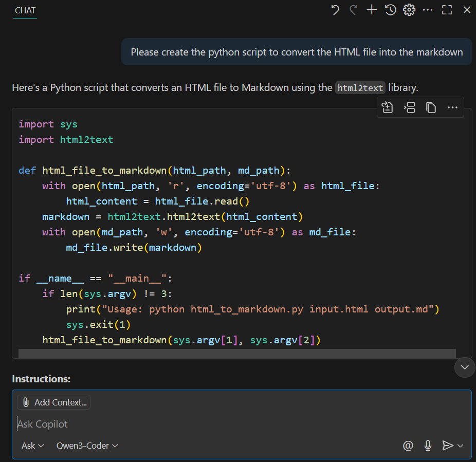Click the Add Context button
Image resolution: width=476 pixels, height=462 pixels.
[53, 402]
